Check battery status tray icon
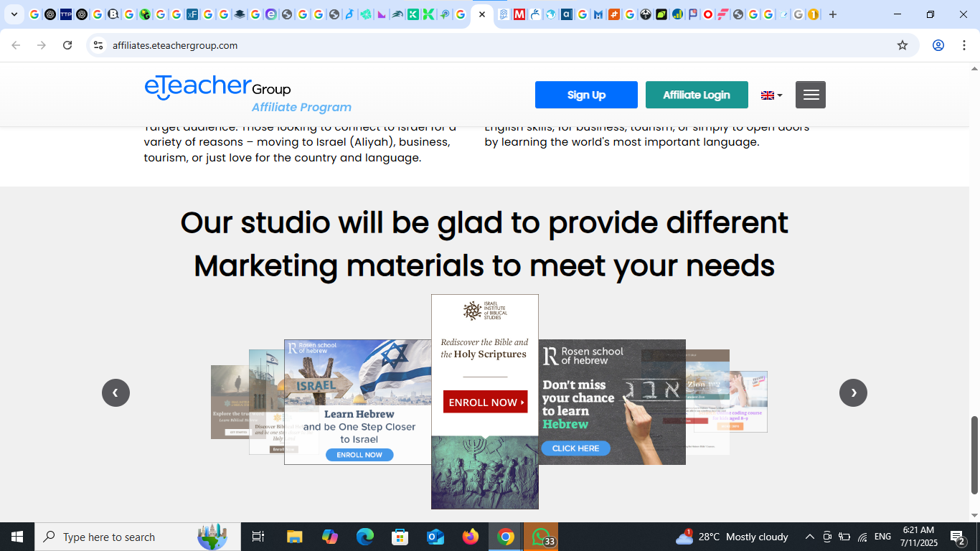The height and width of the screenshot is (551, 980). coord(844,537)
